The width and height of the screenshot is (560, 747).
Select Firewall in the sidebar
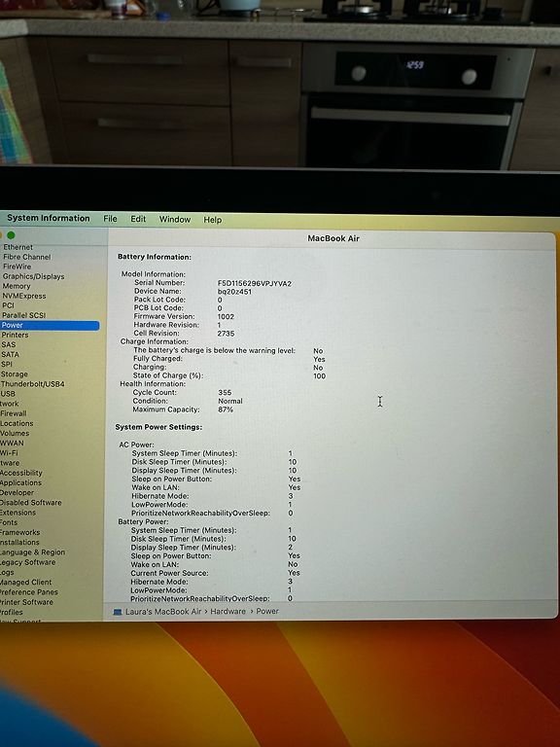click(x=14, y=413)
